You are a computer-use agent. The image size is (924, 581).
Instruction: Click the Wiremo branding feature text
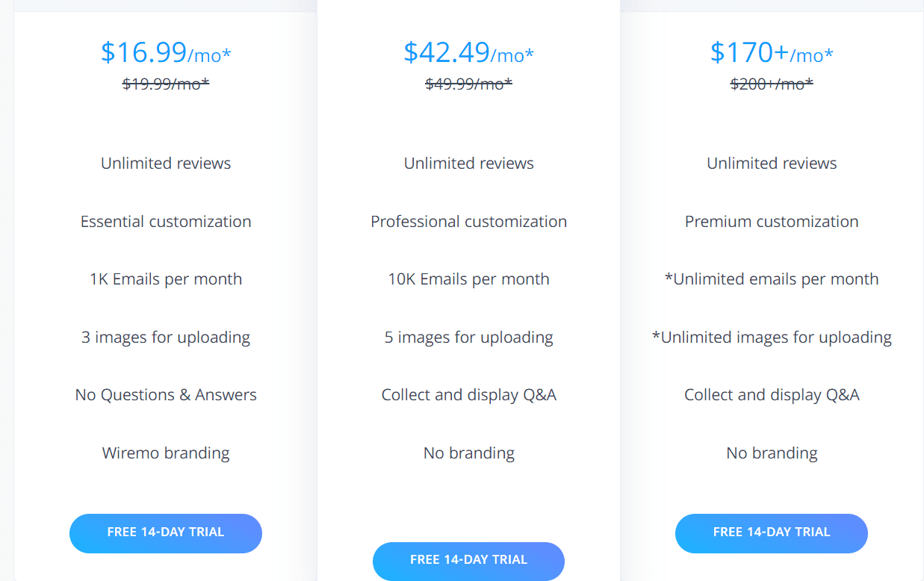(165, 453)
